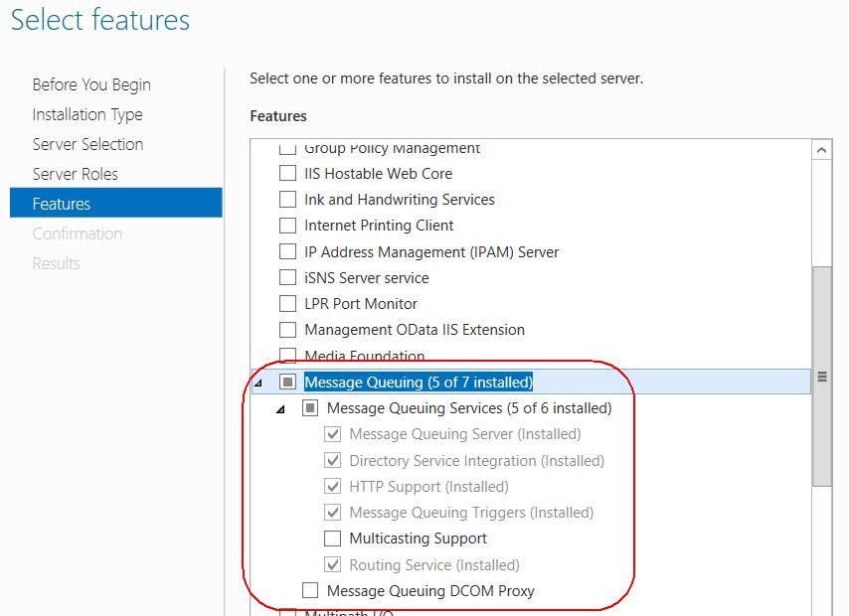This screenshot has width=849, height=616.
Task: Open the Server Roles step
Action: [75, 174]
